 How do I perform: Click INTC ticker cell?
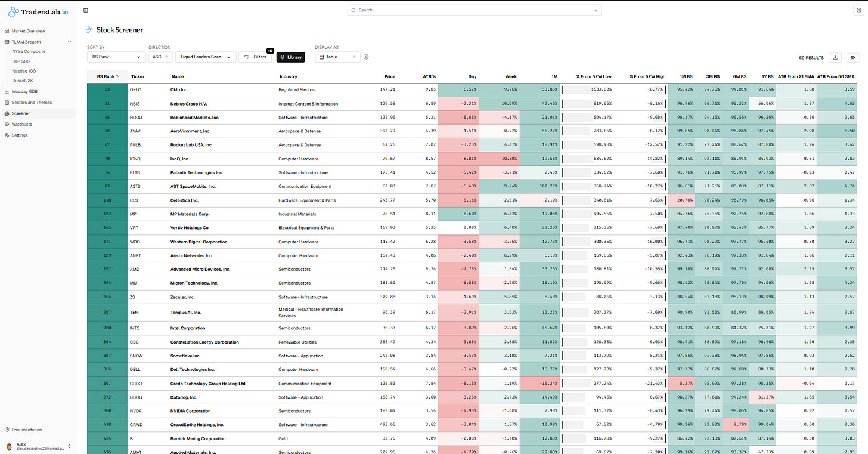pyautogui.click(x=135, y=328)
